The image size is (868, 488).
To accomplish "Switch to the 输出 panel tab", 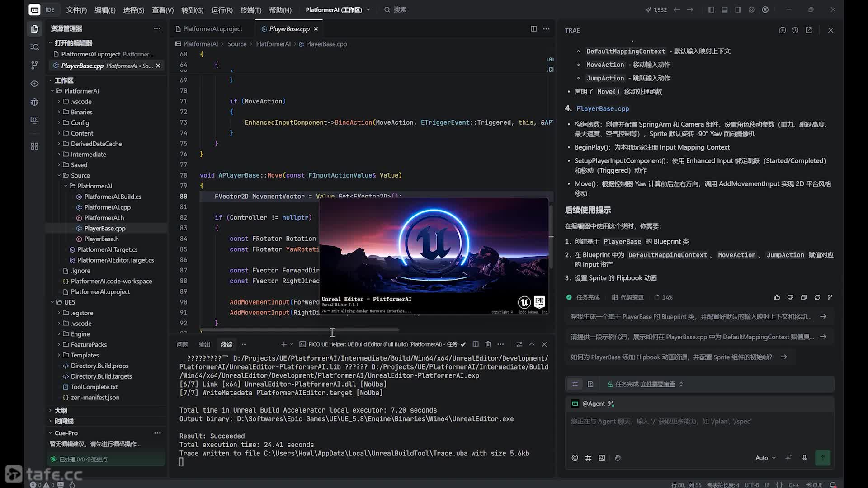I will point(204,344).
